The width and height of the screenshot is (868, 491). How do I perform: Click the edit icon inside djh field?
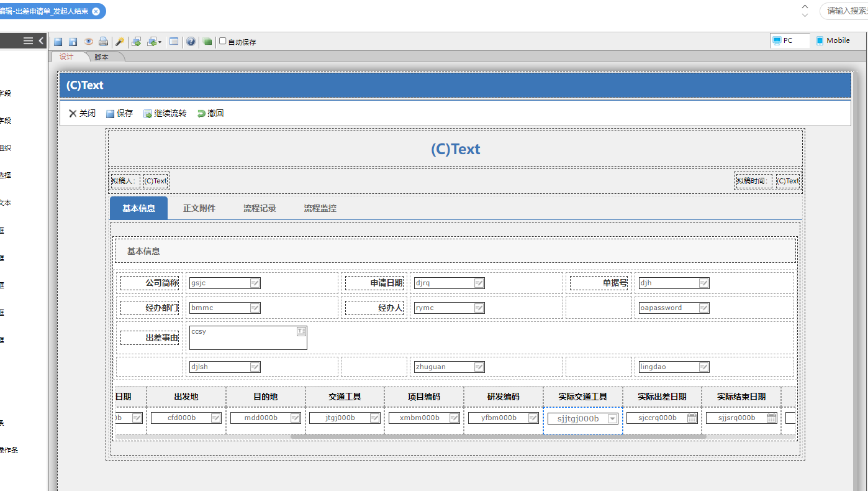tap(703, 283)
